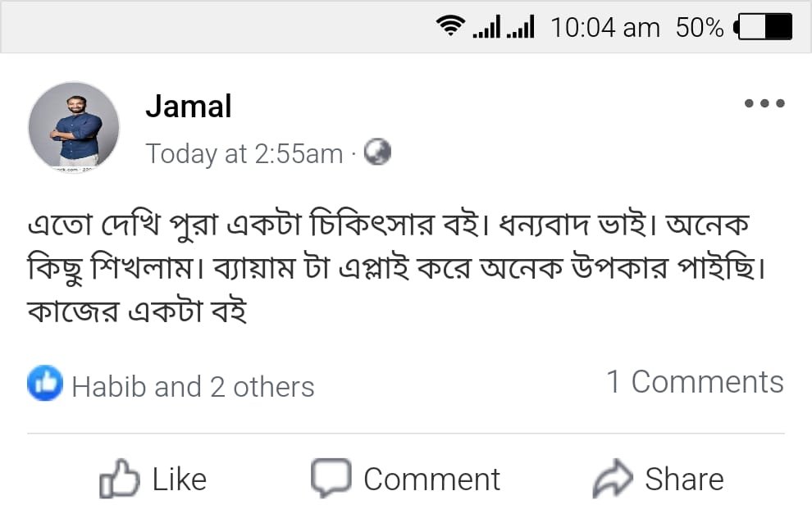The height and width of the screenshot is (523, 812).
Task: Tap the battery icon in status bar
Action: [764, 27]
